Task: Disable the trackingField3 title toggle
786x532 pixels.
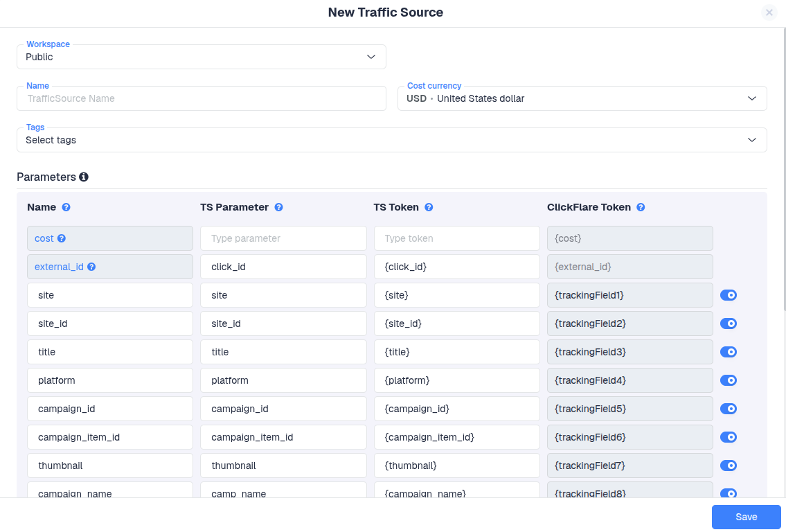Action: click(729, 352)
